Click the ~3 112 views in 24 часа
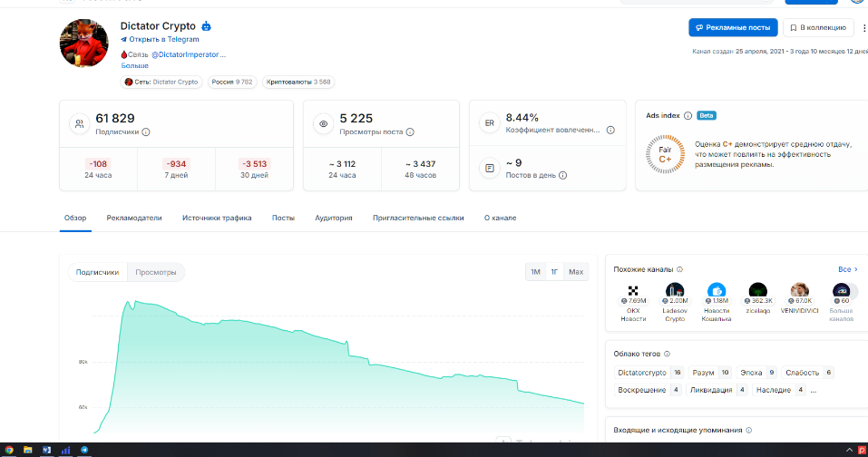Screen dimensions: 868x457 [x=342, y=169]
